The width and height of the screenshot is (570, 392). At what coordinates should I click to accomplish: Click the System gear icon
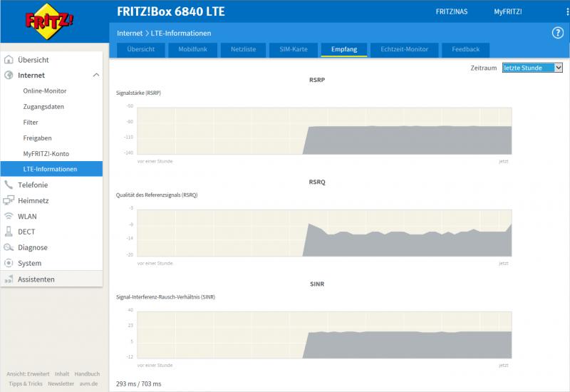(9, 263)
